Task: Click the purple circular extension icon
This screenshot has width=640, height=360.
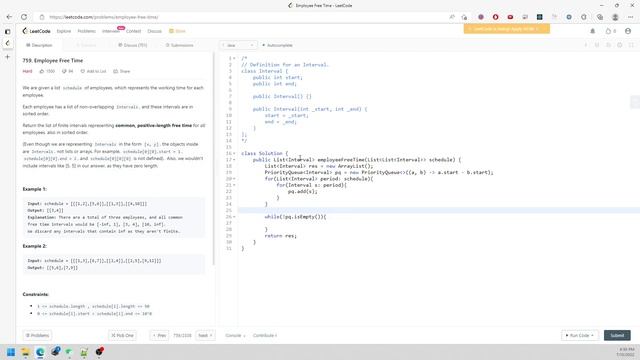Action: (x=481, y=17)
